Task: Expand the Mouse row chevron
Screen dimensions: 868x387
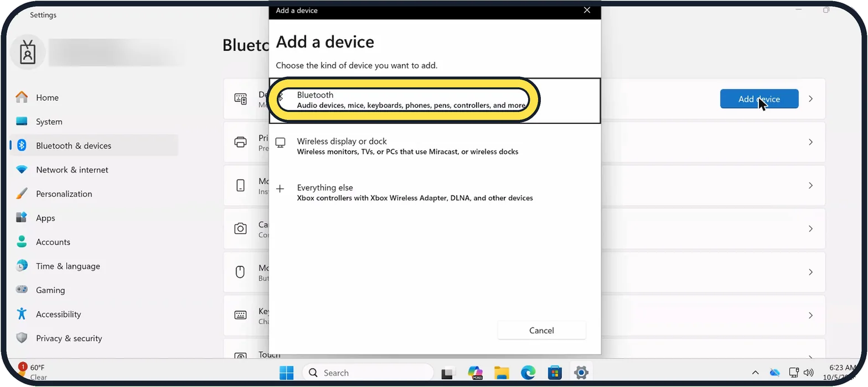Action: [810, 272]
